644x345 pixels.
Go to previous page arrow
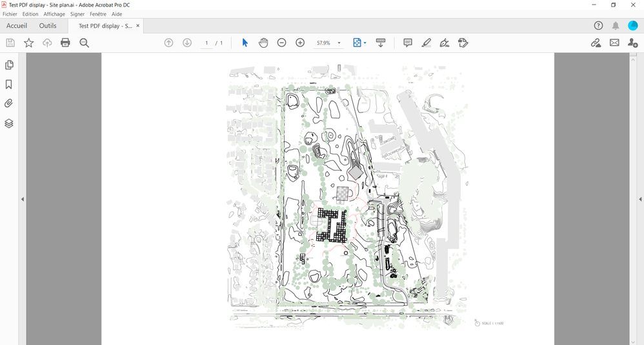(168, 43)
